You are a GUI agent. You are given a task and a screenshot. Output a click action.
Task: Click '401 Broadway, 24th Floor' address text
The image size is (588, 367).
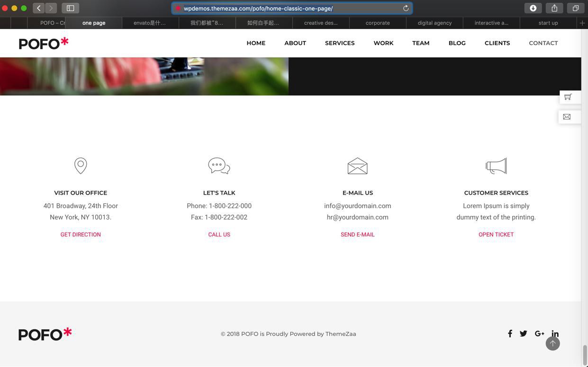click(81, 206)
